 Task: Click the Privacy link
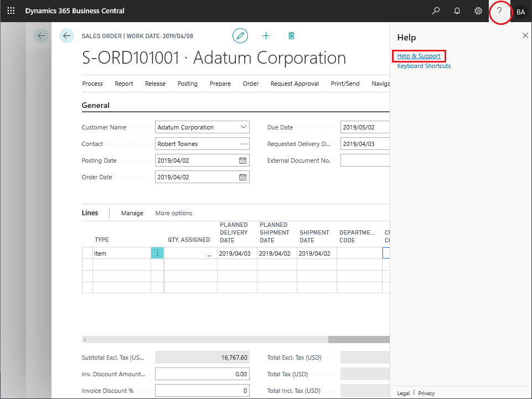426,393
